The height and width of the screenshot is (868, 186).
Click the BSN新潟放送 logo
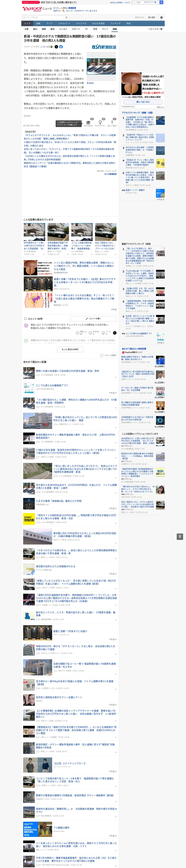point(104,47)
